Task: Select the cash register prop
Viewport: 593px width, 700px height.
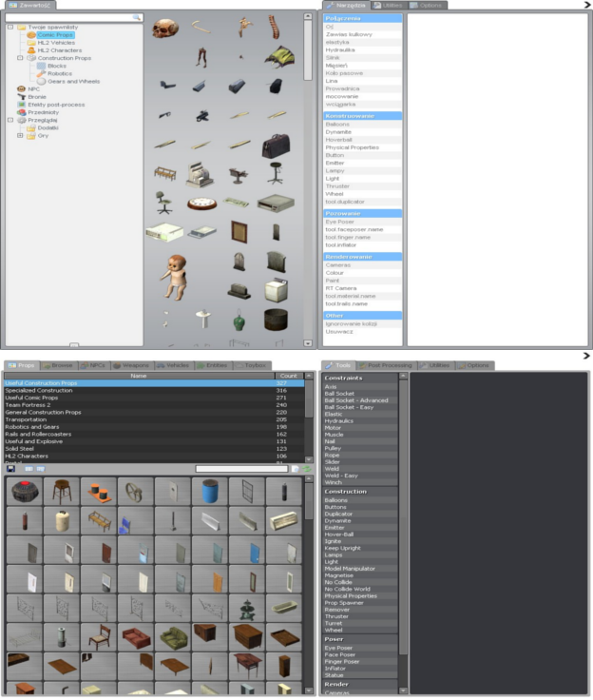Action: pyautogui.click(x=200, y=174)
